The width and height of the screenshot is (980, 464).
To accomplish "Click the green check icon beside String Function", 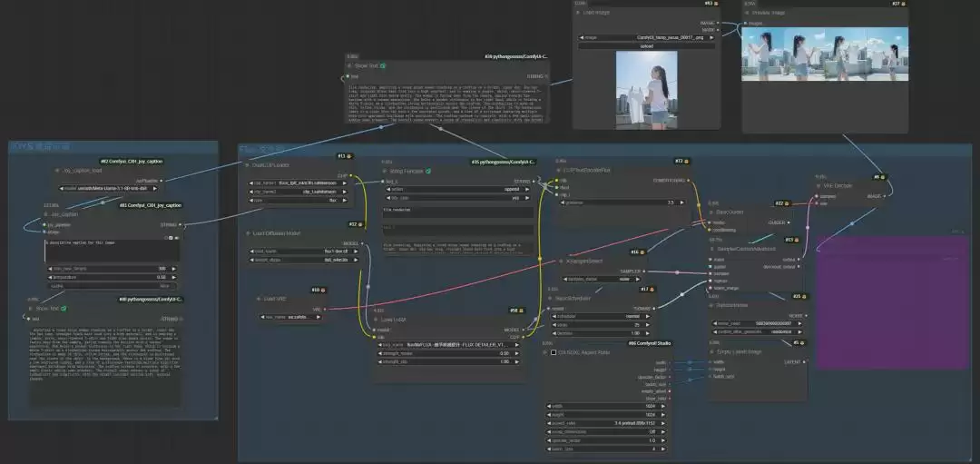I will coord(428,171).
